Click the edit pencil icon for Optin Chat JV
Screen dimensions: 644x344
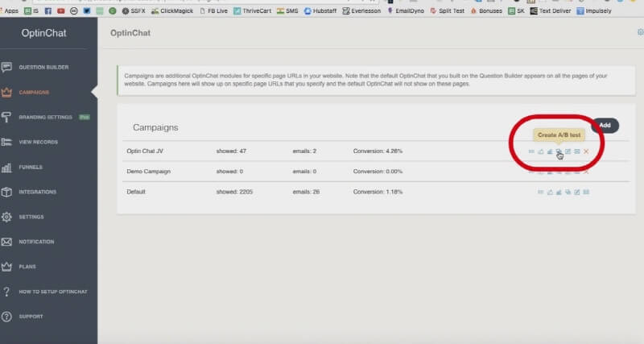click(x=568, y=151)
